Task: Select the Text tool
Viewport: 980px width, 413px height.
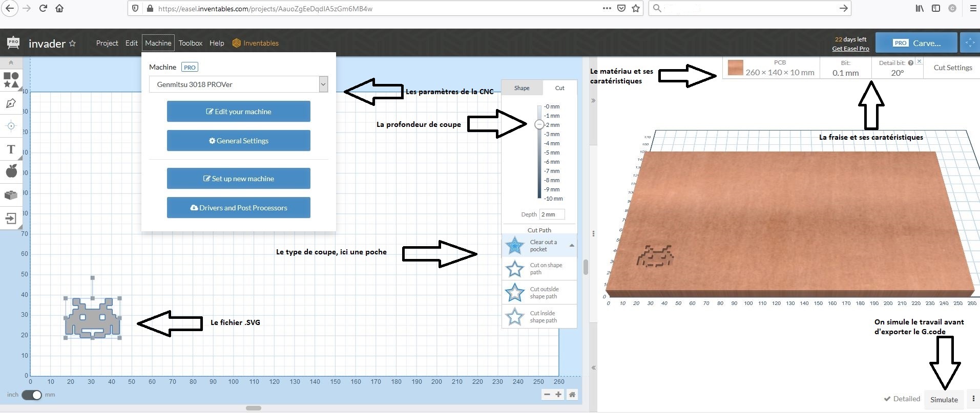Action: (x=11, y=149)
